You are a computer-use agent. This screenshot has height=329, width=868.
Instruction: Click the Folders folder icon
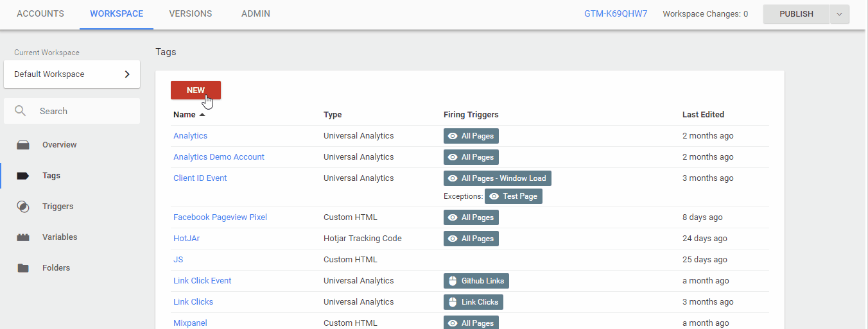[x=23, y=268]
